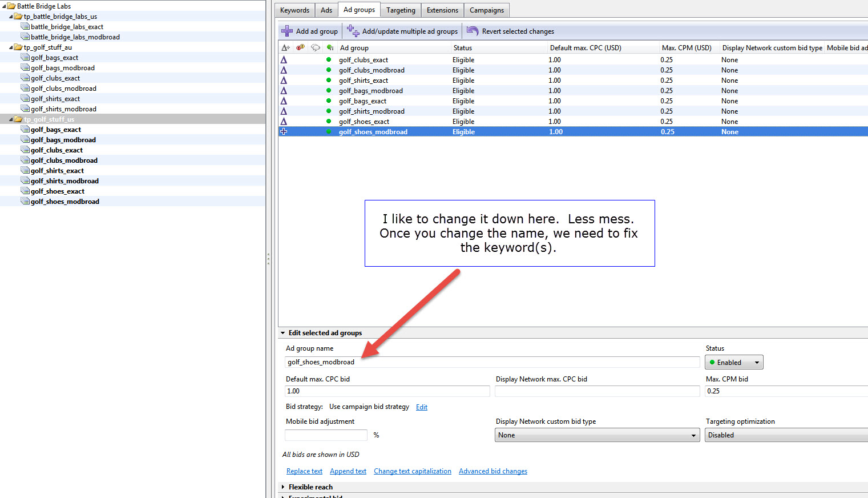Click the green status dot of golf_clubs_exact row
The width and height of the screenshot is (868, 498).
(x=329, y=60)
